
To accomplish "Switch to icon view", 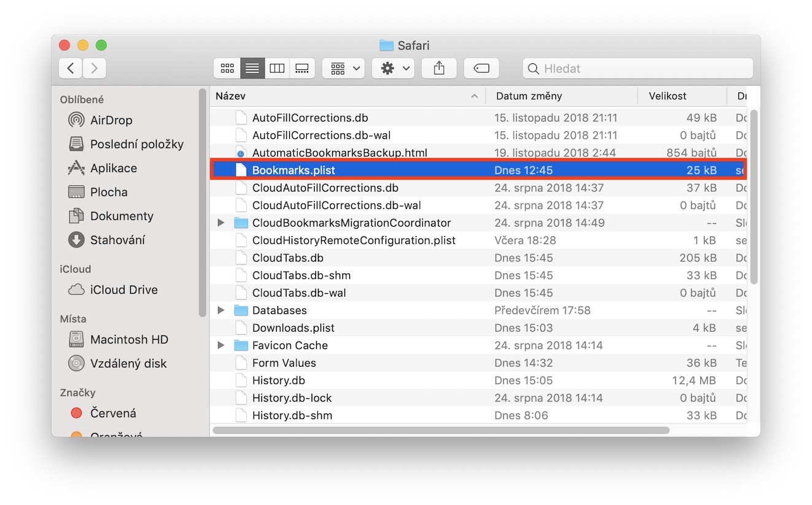I will [x=227, y=68].
